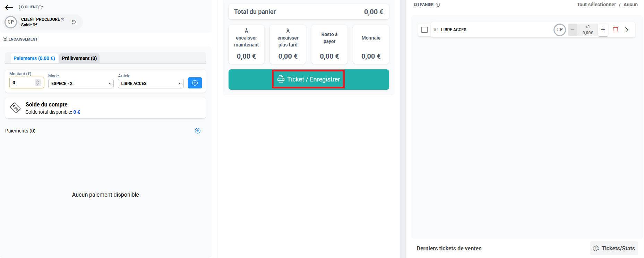Select the Paiements (0,00 €) tab
Screen dimensions: 644x258
coord(34,58)
